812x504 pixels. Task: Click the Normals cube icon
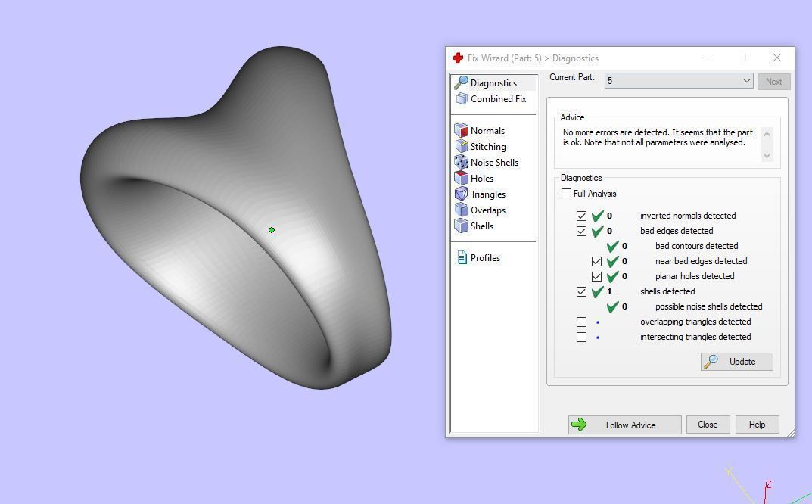click(x=461, y=130)
